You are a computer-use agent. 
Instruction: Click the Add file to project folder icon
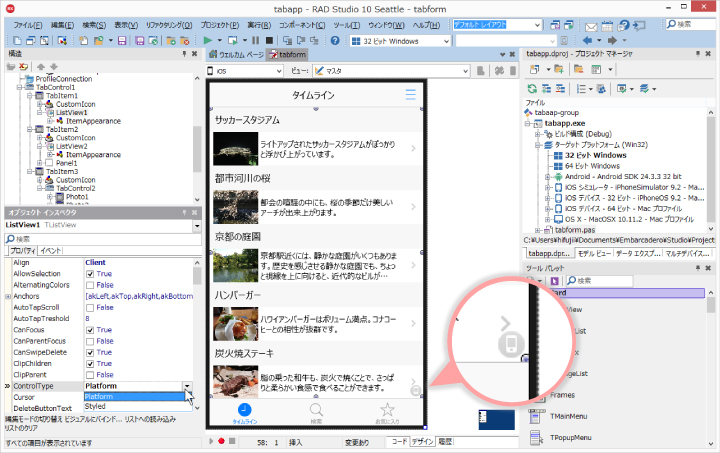click(171, 41)
